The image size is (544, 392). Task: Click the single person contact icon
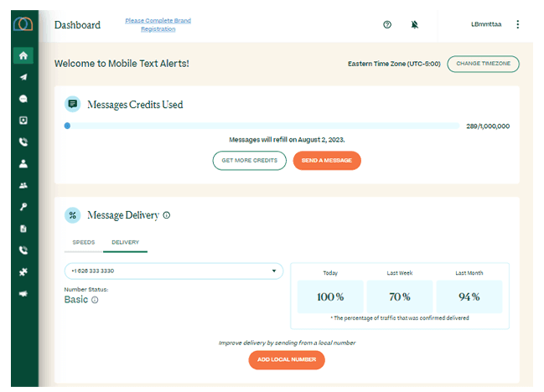23,163
